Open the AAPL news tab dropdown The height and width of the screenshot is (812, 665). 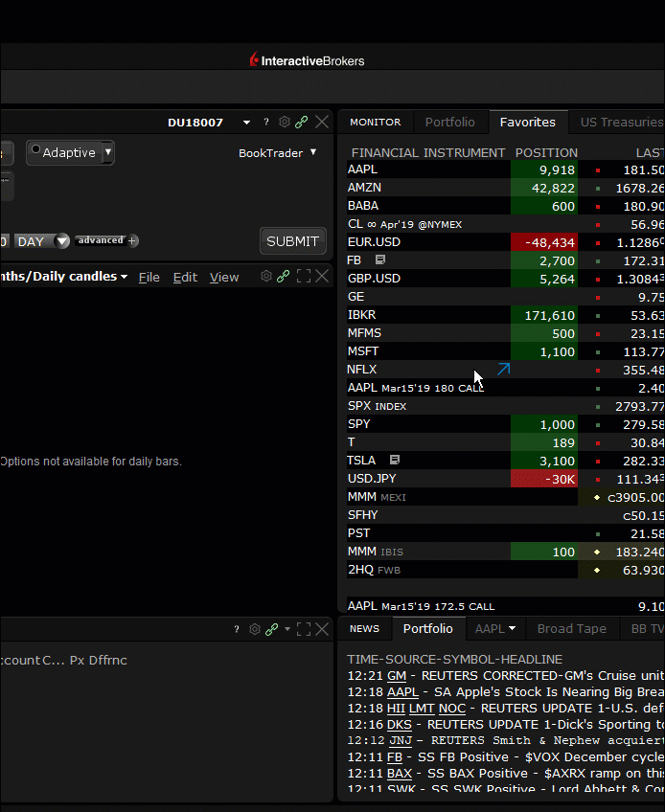pyautogui.click(x=512, y=628)
